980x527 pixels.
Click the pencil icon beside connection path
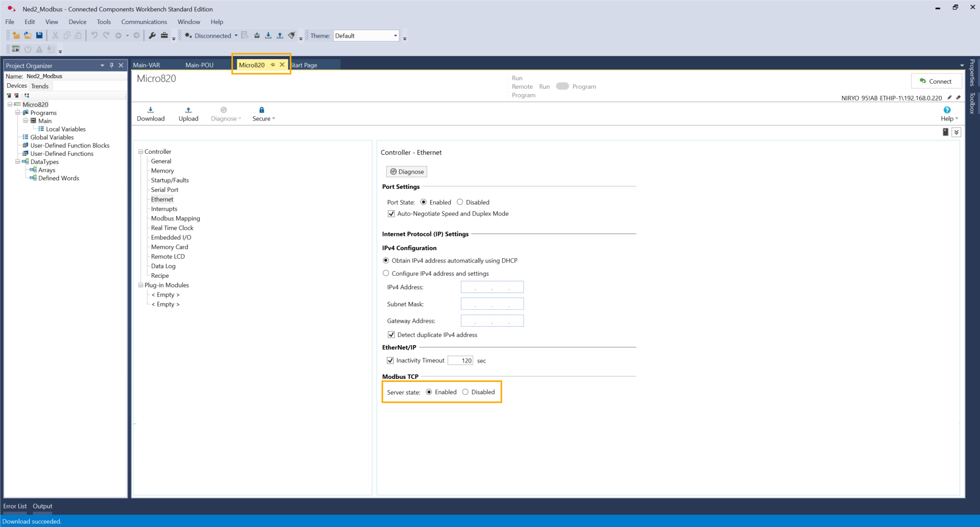click(949, 98)
